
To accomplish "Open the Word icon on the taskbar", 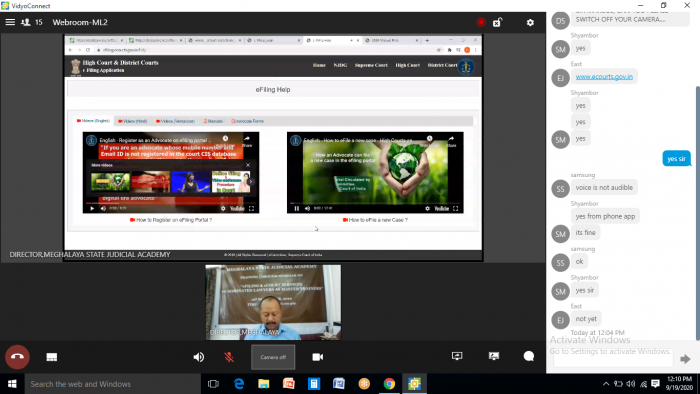I will (x=339, y=384).
